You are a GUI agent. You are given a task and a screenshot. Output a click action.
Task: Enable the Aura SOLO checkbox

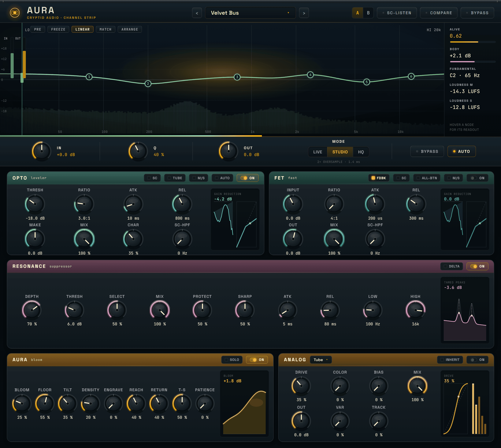coord(232,360)
